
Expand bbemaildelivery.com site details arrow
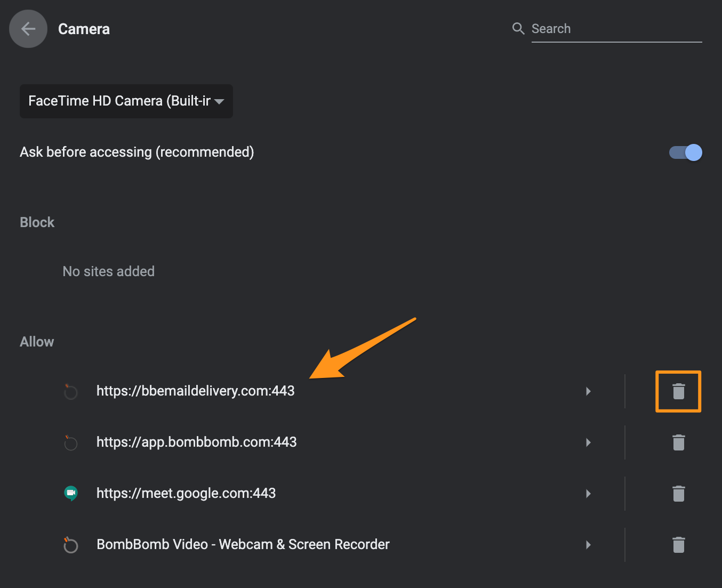(x=588, y=391)
